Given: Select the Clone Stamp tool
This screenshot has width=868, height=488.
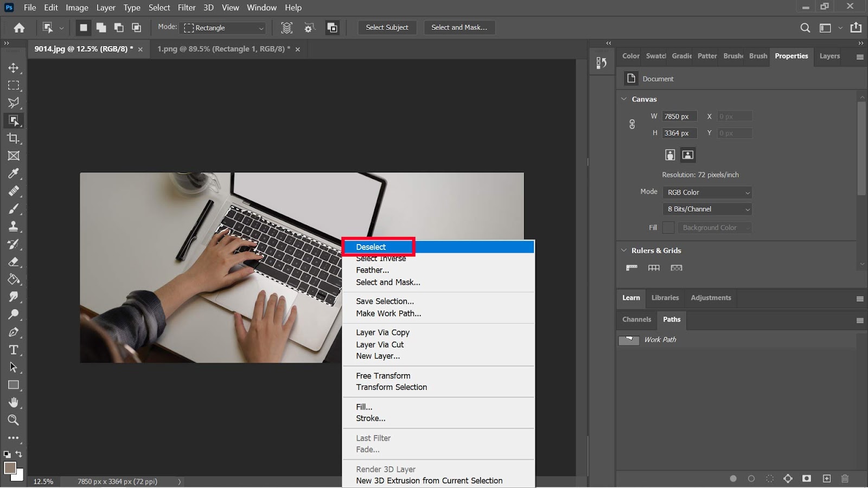Looking at the screenshot, I should pyautogui.click(x=14, y=226).
